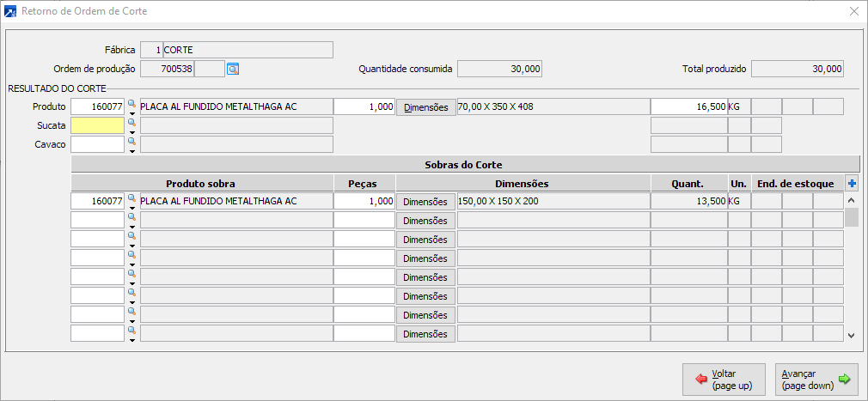The image size is (868, 401).
Task: Expand the Cavaco lookup dropdown arrow
Action: 131,151
